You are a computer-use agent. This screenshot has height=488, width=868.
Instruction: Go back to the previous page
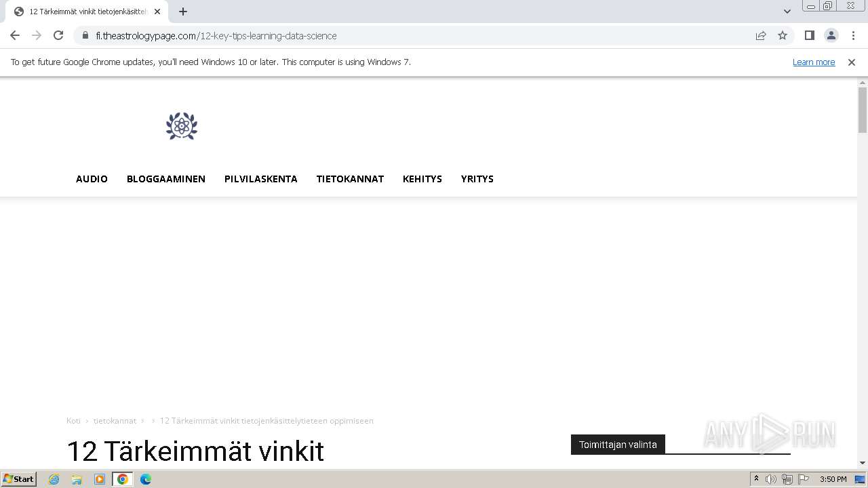pos(15,35)
